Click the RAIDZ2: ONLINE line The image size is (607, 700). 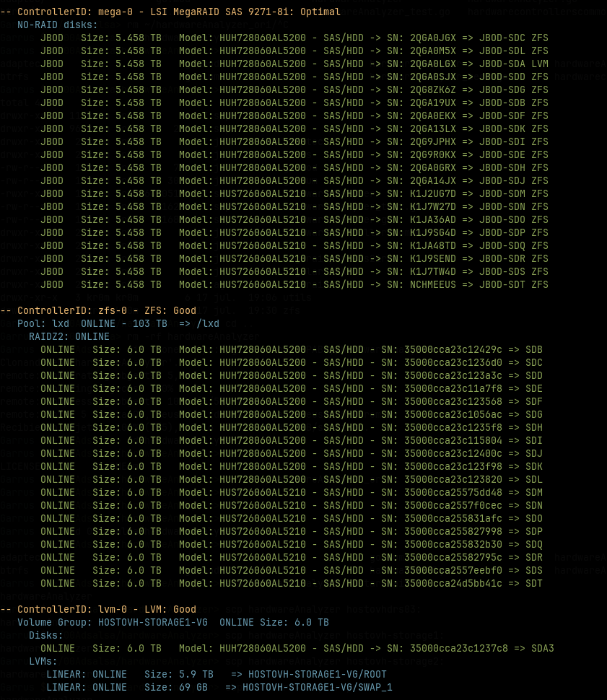coord(69,336)
